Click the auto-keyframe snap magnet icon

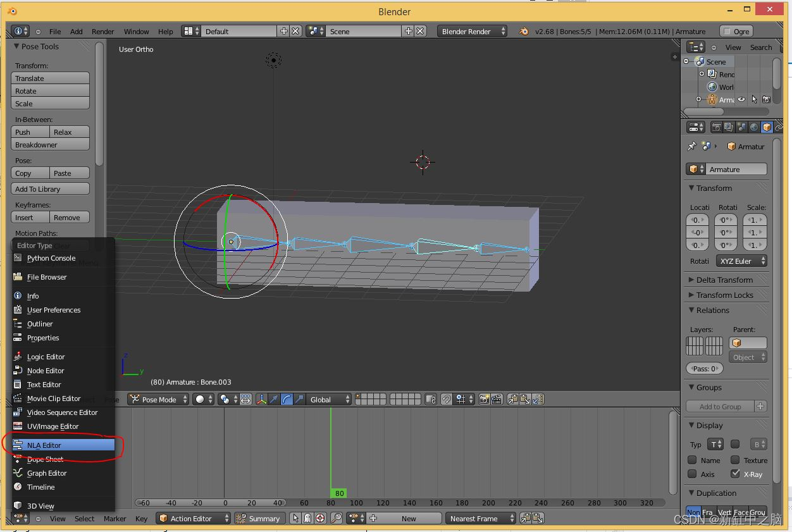pyautogui.click(x=447, y=399)
